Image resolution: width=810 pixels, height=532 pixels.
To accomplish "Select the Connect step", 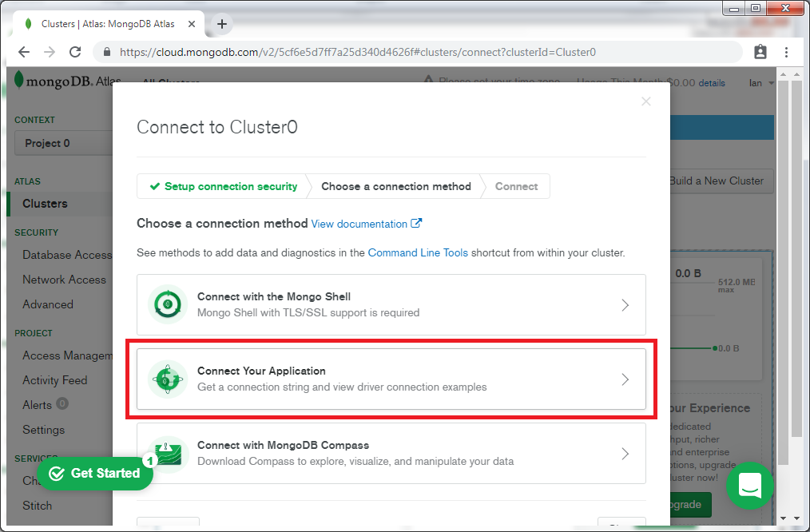I will coord(517,186).
